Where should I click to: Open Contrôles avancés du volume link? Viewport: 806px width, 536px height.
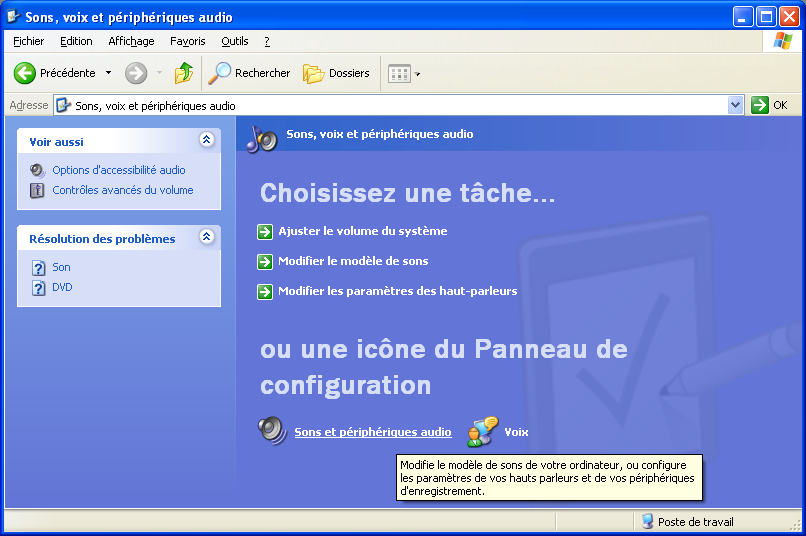tap(123, 190)
